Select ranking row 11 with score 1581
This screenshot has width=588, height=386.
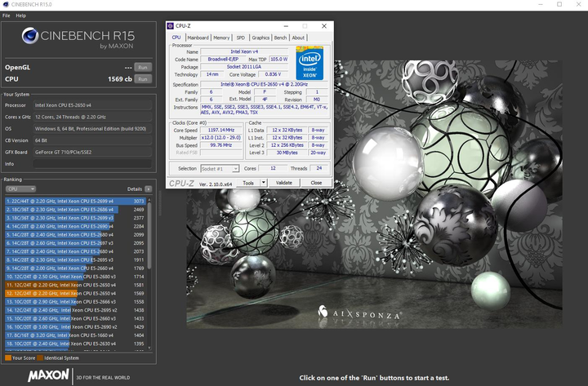point(75,285)
